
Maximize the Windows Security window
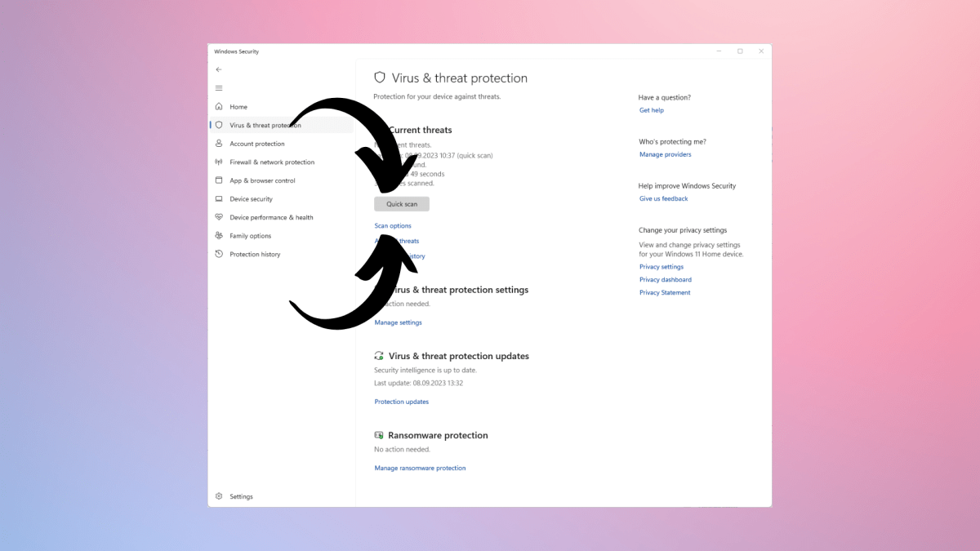741,51
